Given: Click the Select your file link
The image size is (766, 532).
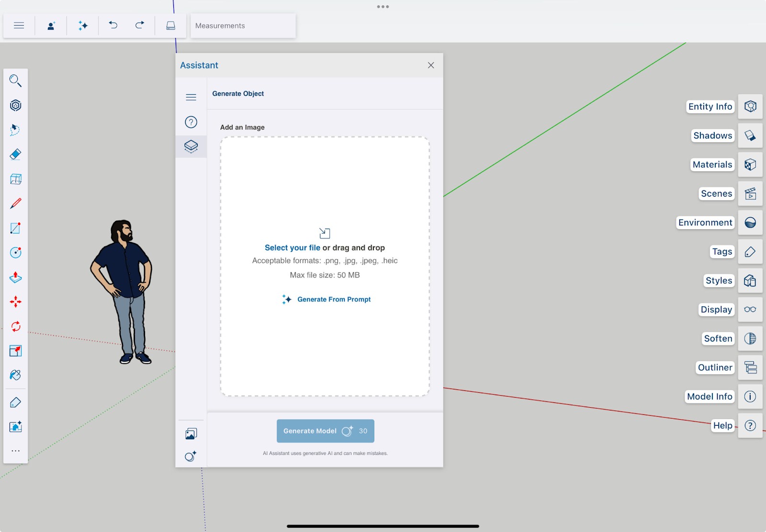Looking at the screenshot, I should (292, 248).
